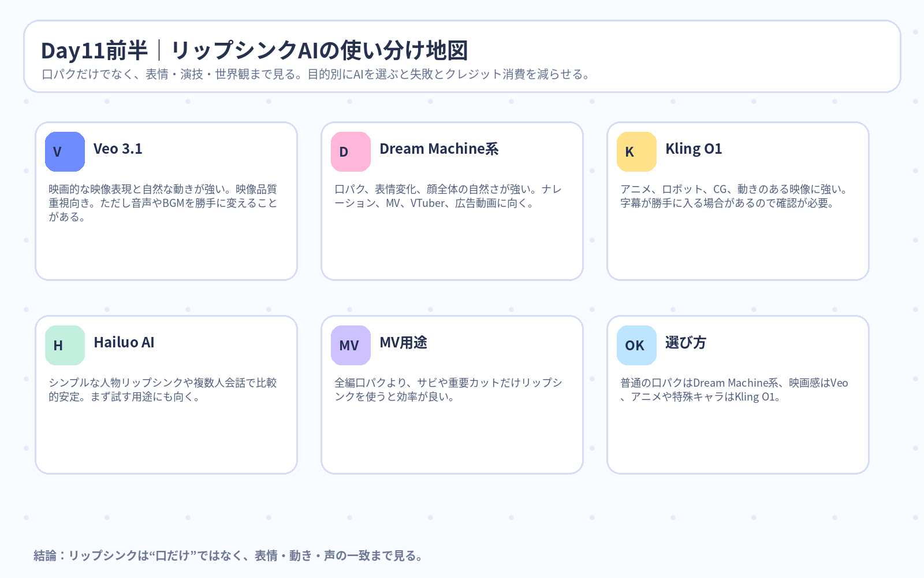Click the conclusion line starting 結論：リップシンクは
The width and height of the screenshot is (924, 578).
(228, 555)
